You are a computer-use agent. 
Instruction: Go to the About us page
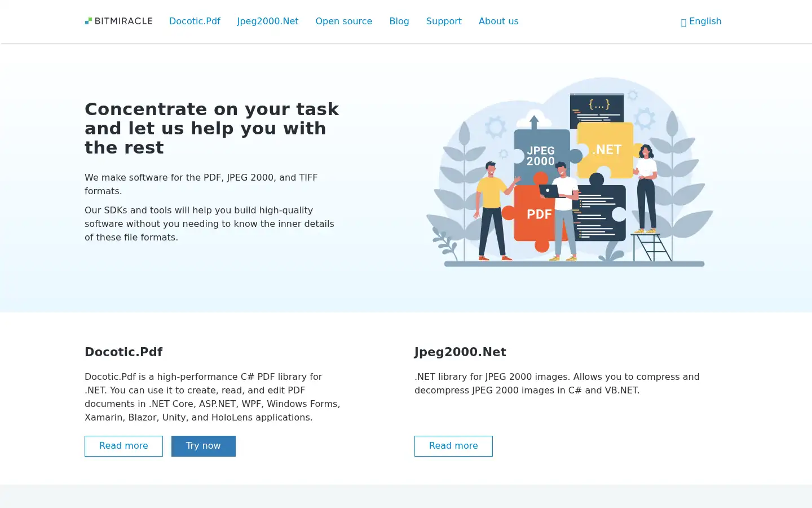coord(498,21)
